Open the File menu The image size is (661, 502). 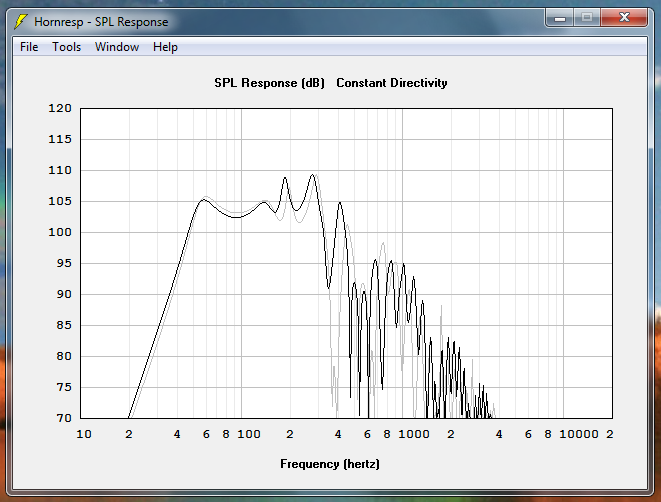(29, 47)
